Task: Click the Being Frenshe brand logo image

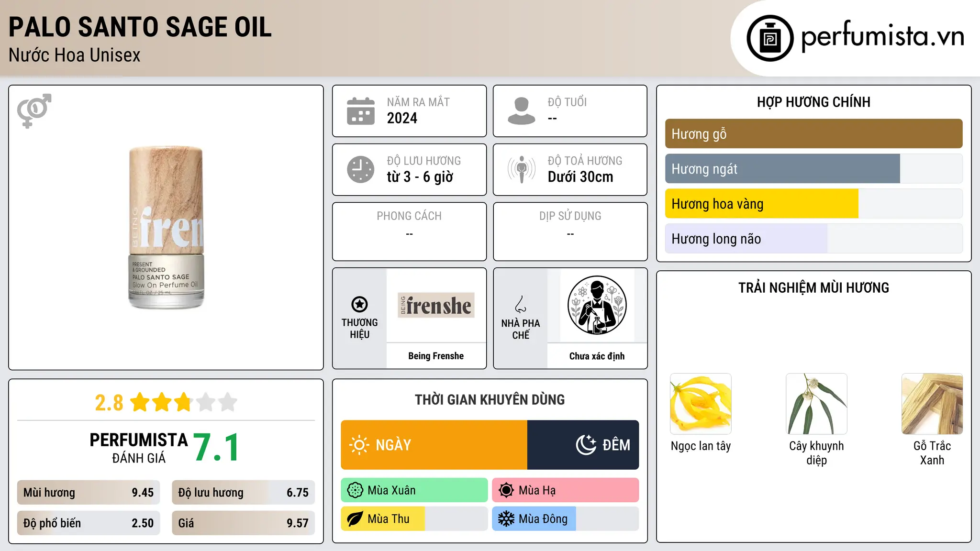Action: (x=436, y=305)
